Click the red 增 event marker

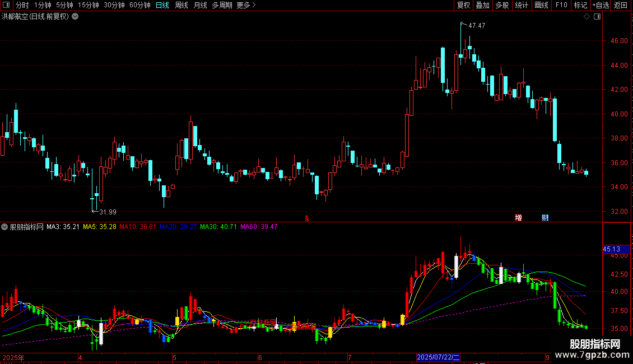[x=518, y=218]
